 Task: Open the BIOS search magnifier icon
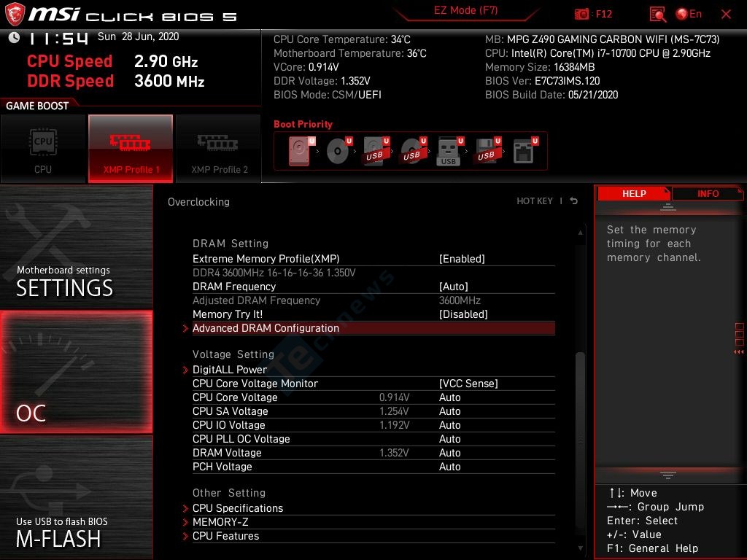point(657,15)
